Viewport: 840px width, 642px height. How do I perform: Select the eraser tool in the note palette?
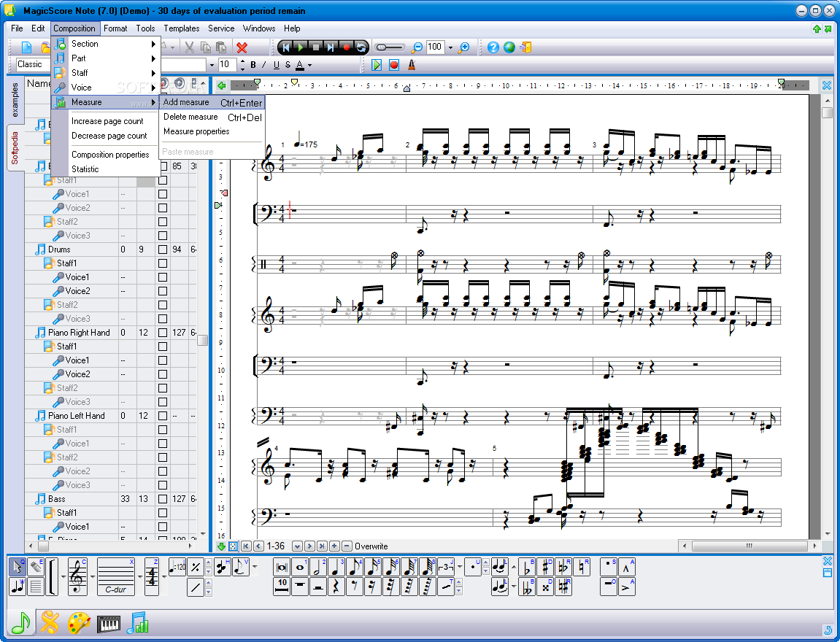point(35,566)
